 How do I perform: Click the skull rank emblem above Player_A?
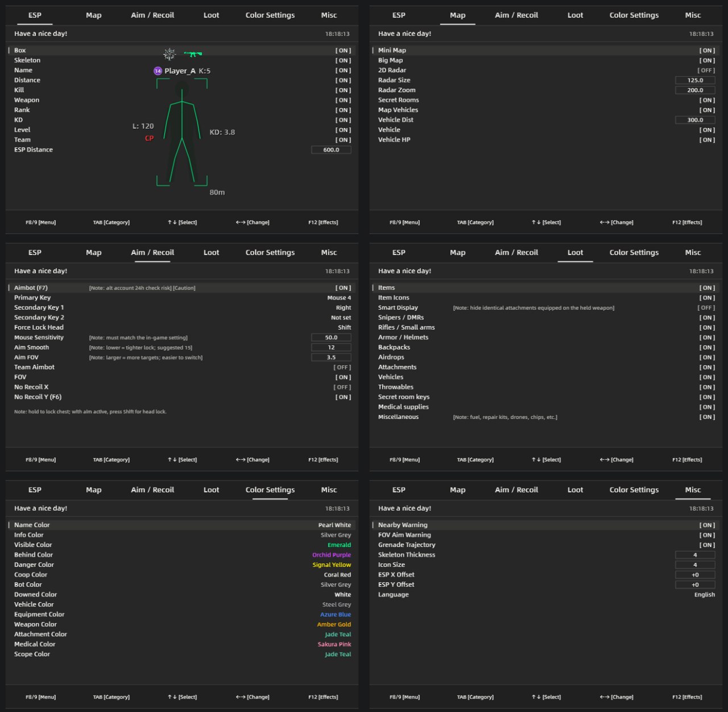[x=169, y=54]
